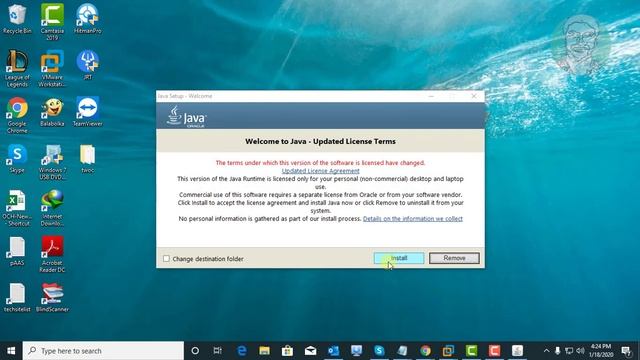The image size is (640, 360).
Task: Switch to Skype in the taskbar
Action: point(379,351)
